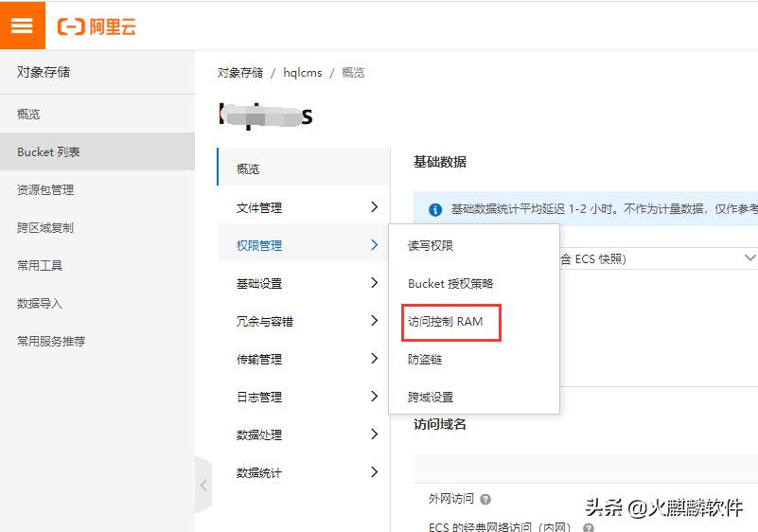Click the blue info icon in notice
758x532 pixels.
click(x=435, y=209)
